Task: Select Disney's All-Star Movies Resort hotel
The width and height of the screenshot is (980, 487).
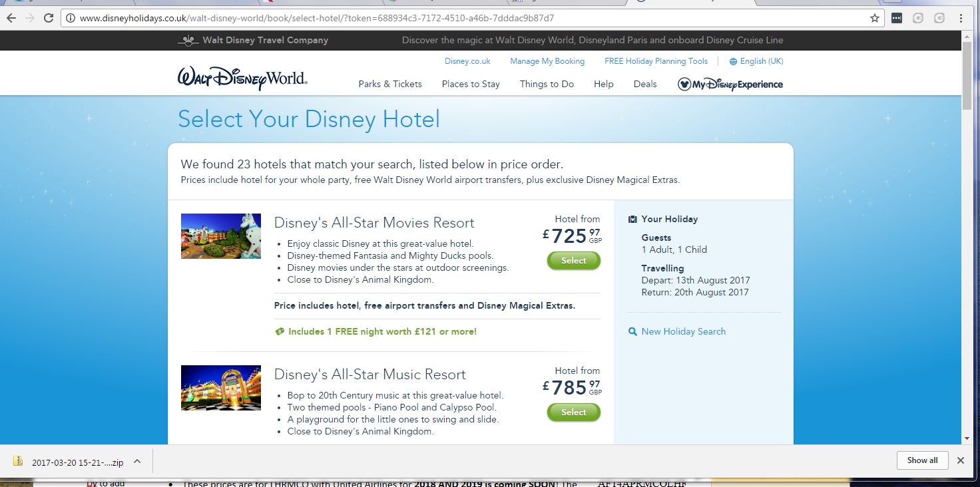Action: 573,261
